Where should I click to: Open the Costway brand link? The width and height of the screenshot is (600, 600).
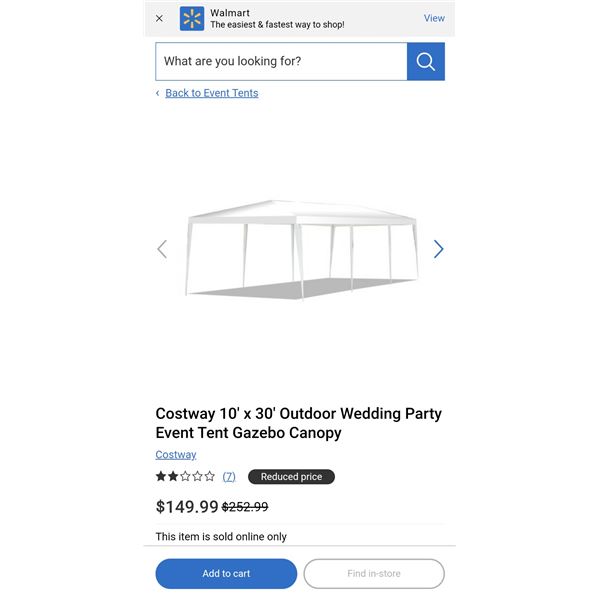pos(176,455)
